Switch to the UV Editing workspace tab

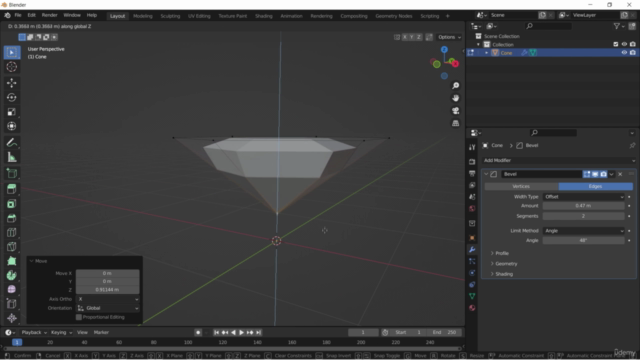click(199, 16)
